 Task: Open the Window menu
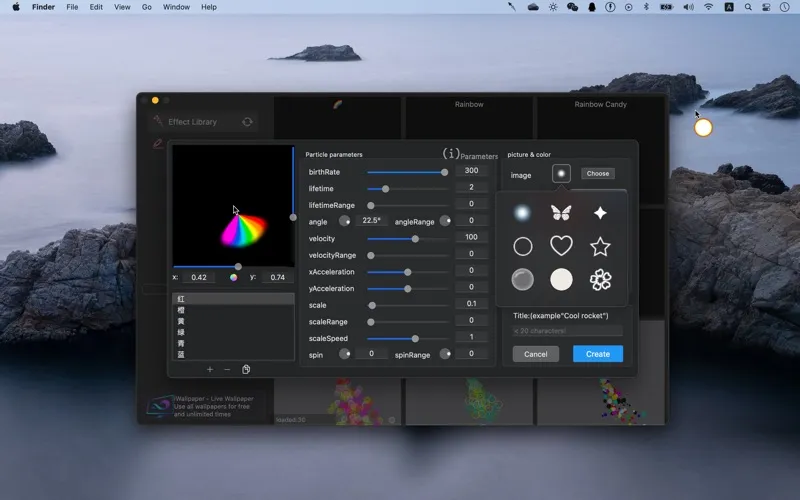point(176,7)
